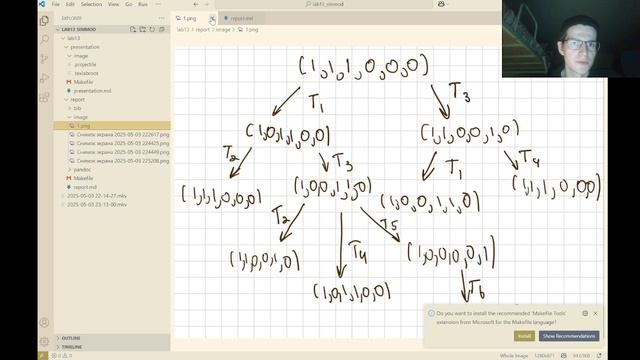Click the remote window status bar icon
This screenshot has width=640, height=360.
tap(43, 356)
